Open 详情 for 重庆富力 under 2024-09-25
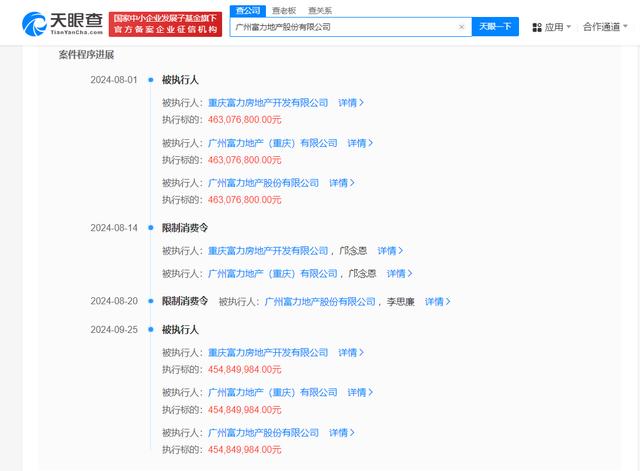Screen dimensions: 640x471 (x=351, y=353)
